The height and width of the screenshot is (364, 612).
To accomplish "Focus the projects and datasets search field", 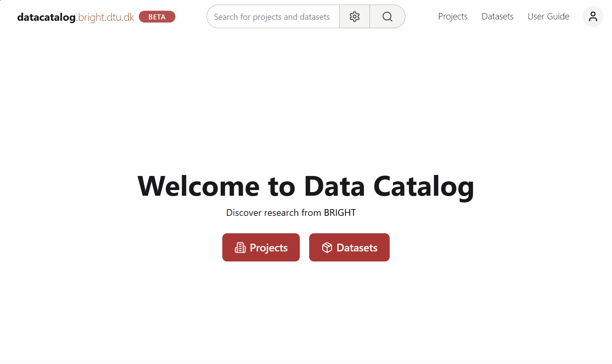I will click(x=273, y=16).
